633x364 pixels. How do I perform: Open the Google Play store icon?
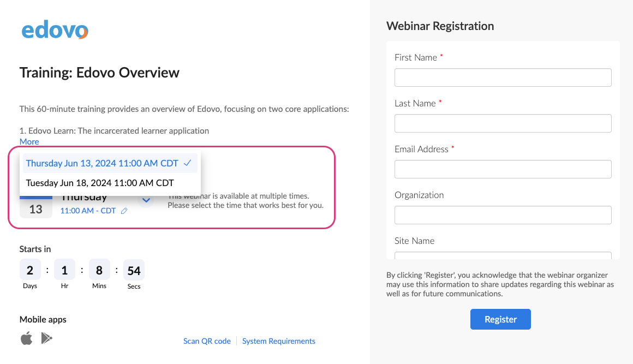[47, 338]
